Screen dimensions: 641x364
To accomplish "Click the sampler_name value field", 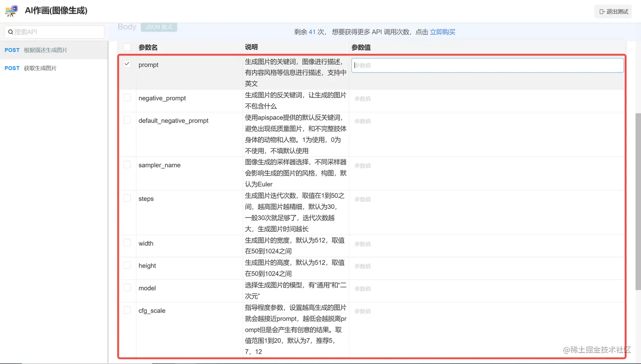I will [488, 166].
